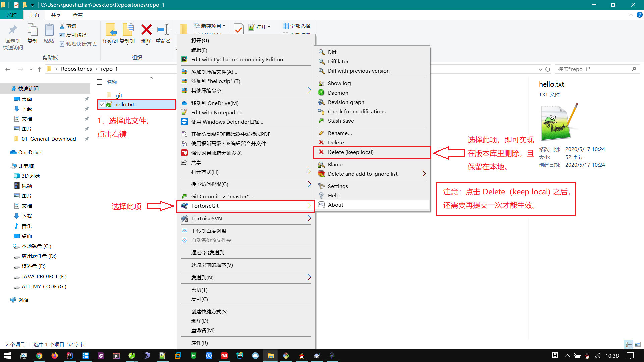
Task: Uncheck the hello.txt file checkbox
Action: point(102,104)
